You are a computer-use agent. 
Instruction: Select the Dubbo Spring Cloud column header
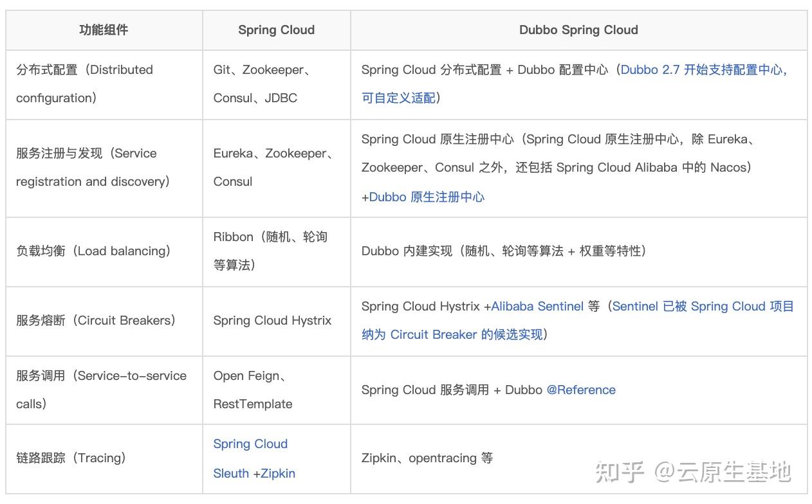578,30
